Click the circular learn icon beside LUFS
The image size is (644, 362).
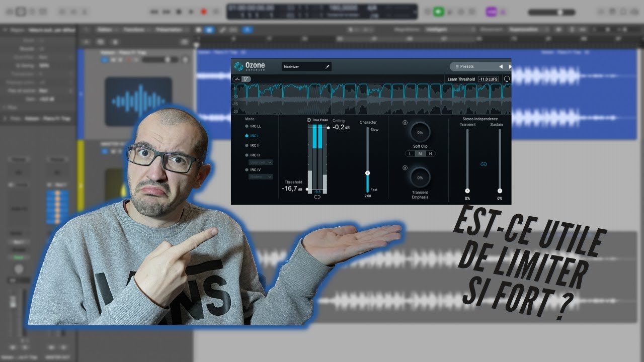pos(506,79)
